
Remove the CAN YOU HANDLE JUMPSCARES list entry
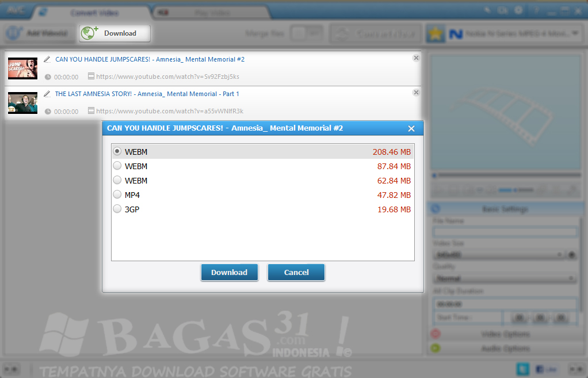click(416, 58)
